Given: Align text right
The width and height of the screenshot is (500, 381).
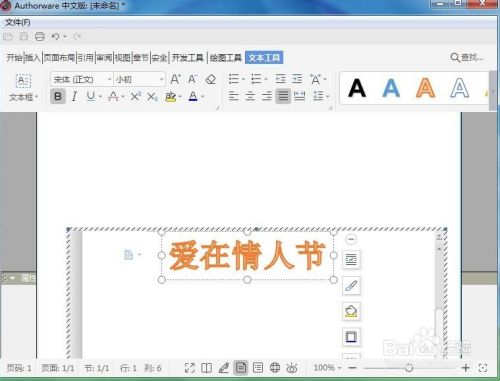Looking at the screenshot, I should pyautogui.click(x=267, y=96).
